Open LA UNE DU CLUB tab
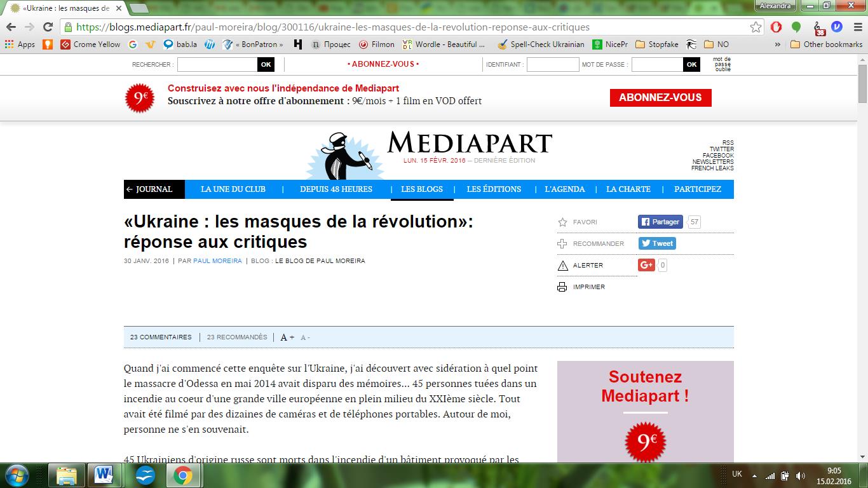Screen dimensions: 868x488 (233, 189)
